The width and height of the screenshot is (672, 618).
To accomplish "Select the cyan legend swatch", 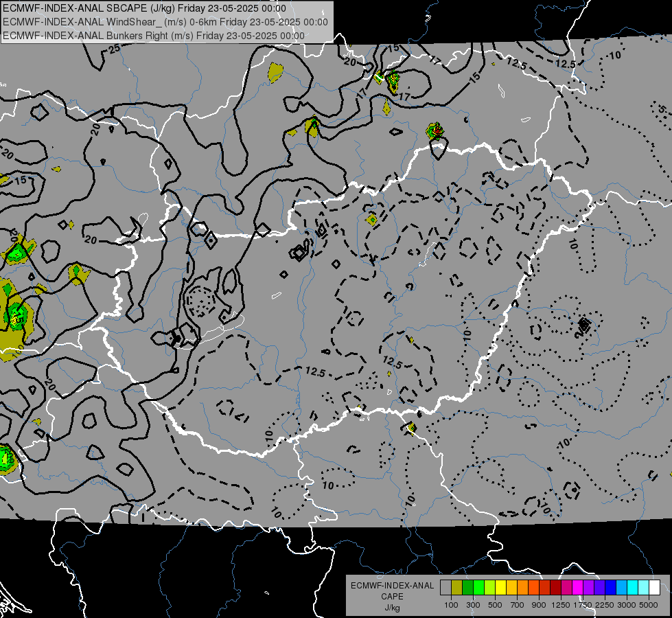I will click(x=633, y=587).
